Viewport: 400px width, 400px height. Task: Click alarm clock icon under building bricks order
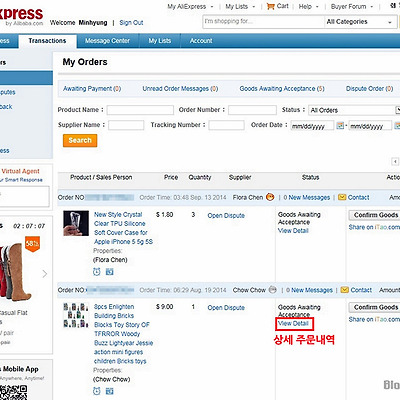pos(97,391)
